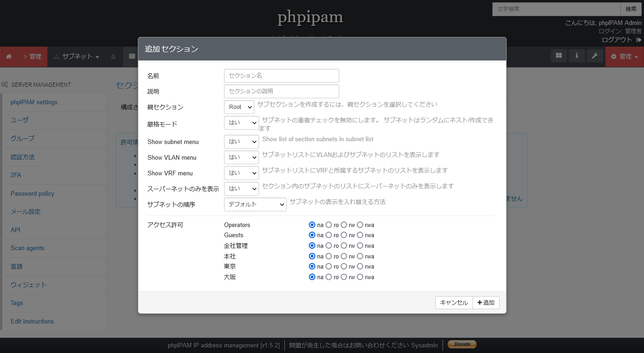Expand the サブネット navbar menu
Screen dimensions: 644x353
coord(77,57)
